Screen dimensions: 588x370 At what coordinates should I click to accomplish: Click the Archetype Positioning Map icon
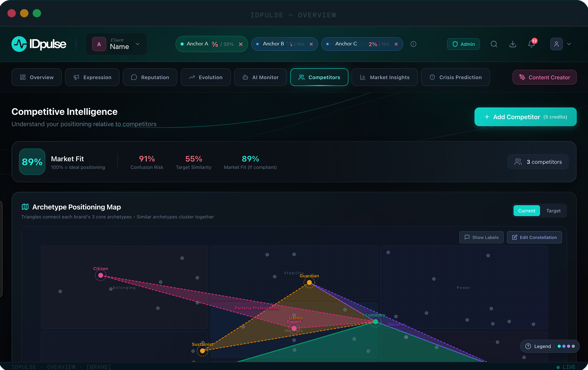(25, 207)
